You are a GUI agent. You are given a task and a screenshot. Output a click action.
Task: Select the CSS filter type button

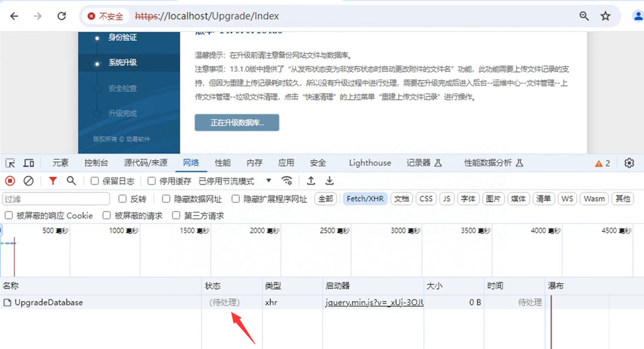pos(426,199)
